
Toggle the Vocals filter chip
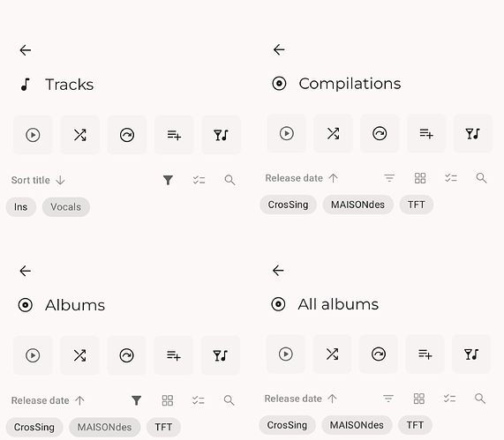(x=66, y=207)
